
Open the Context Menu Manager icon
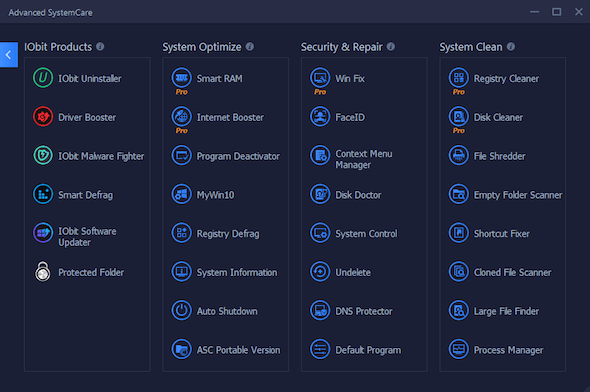coord(320,155)
